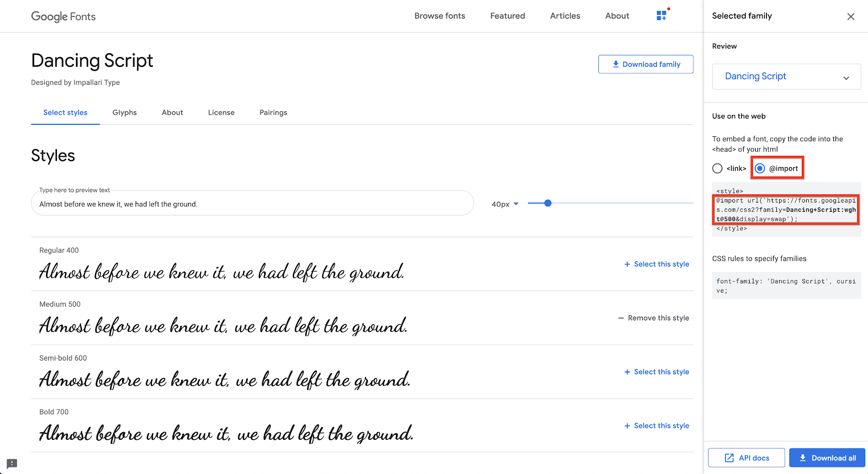This screenshot has width=868, height=474.
Task: Open the selected families grid icon
Action: (x=661, y=16)
